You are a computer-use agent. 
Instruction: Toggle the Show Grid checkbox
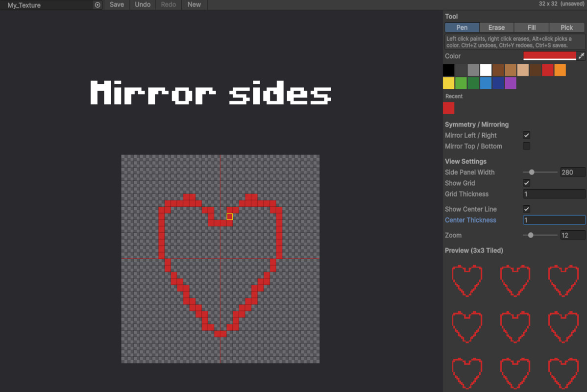click(526, 183)
